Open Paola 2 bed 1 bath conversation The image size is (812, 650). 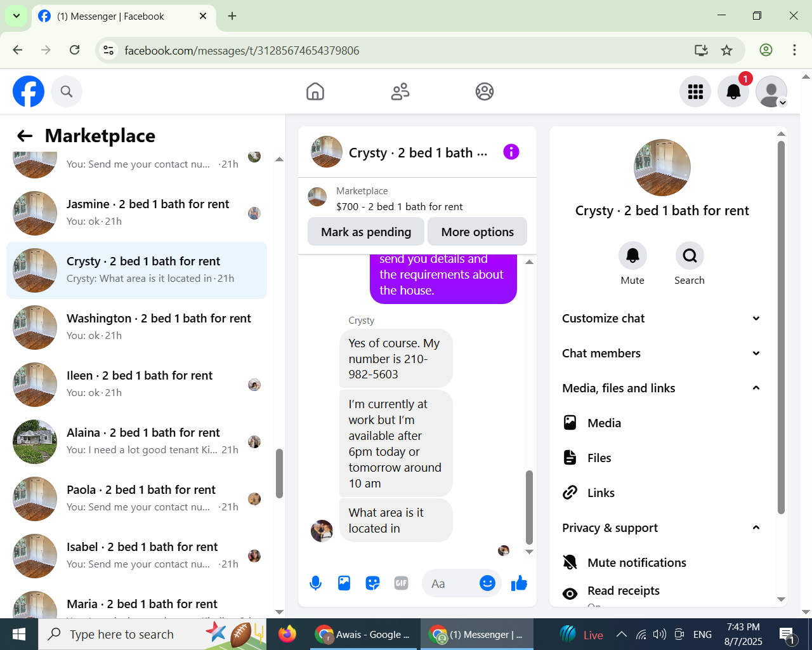pos(136,499)
